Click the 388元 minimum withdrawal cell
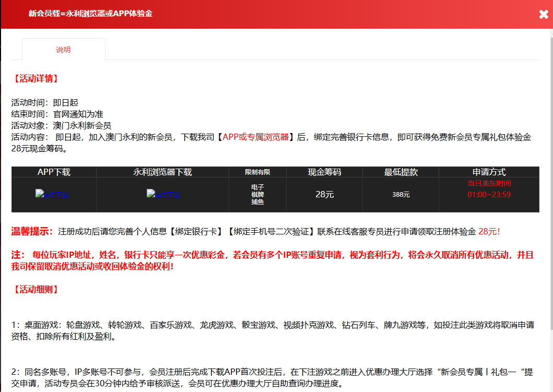This screenshot has width=553, height=392. point(401,195)
